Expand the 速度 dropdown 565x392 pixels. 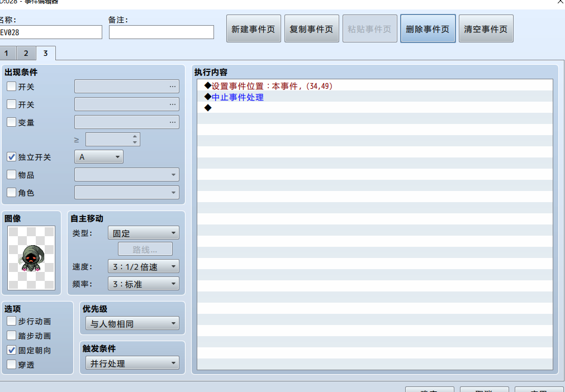[144, 266]
